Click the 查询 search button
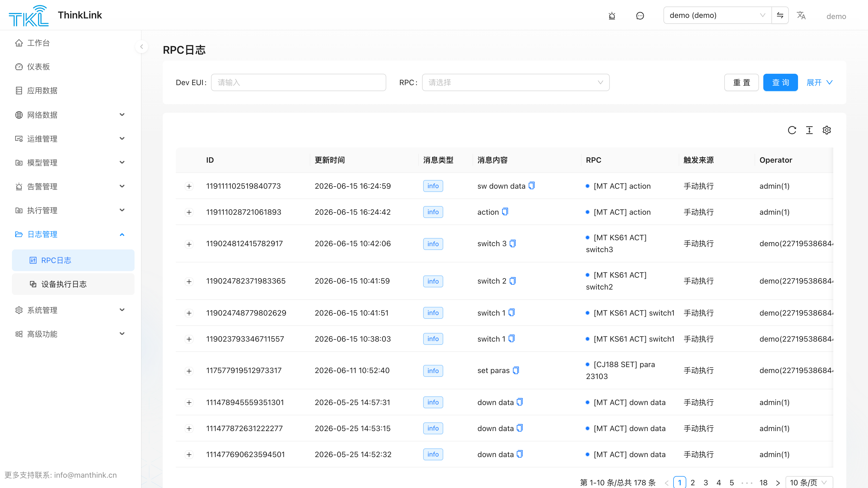Screen dimensions: 868x488 tap(780, 82)
